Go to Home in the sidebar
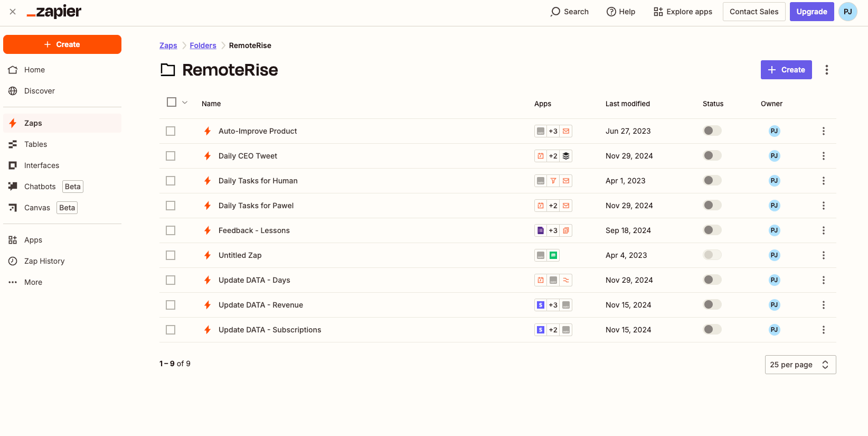The image size is (868, 436). [x=62, y=70]
